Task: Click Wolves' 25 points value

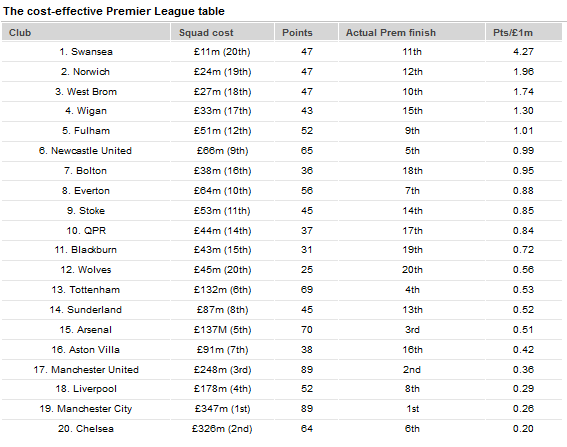Action: pos(307,270)
